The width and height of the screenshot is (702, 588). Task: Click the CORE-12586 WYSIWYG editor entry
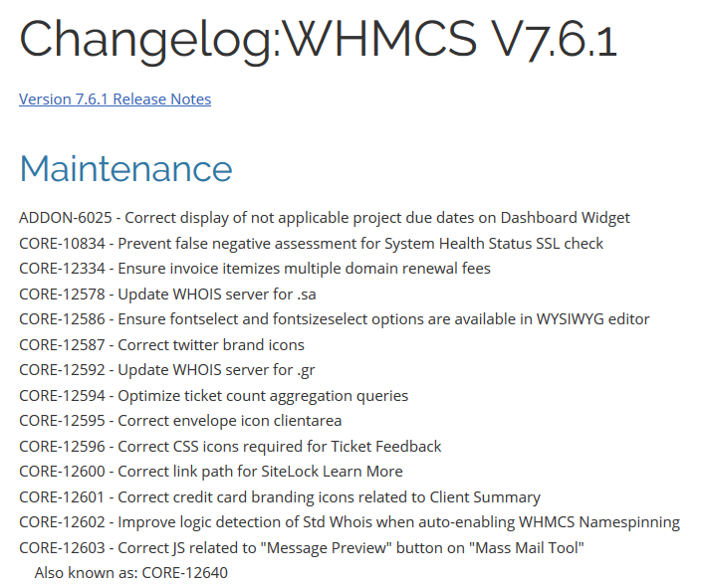point(334,319)
